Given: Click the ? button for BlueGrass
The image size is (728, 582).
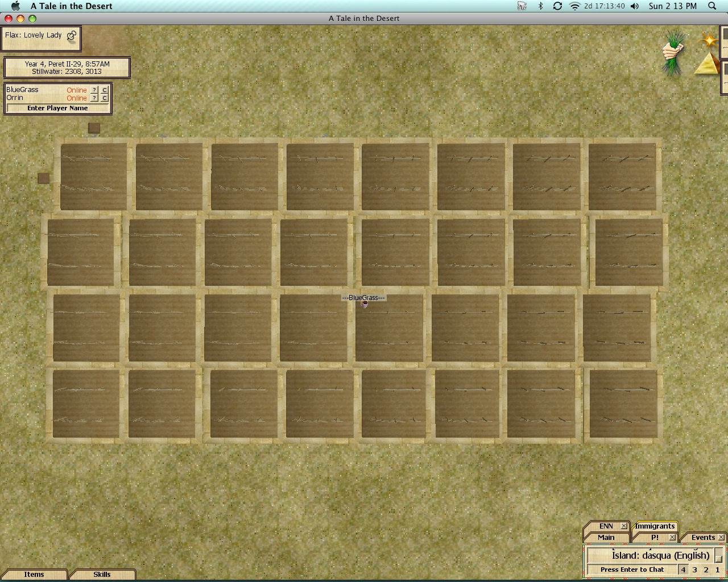Looking at the screenshot, I should tap(94, 90).
